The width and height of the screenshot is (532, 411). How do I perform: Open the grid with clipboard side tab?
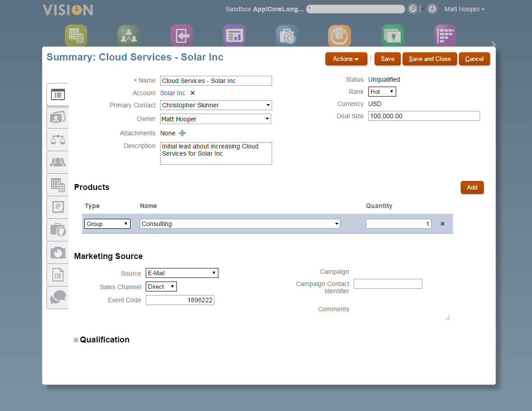(x=58, y=185)
